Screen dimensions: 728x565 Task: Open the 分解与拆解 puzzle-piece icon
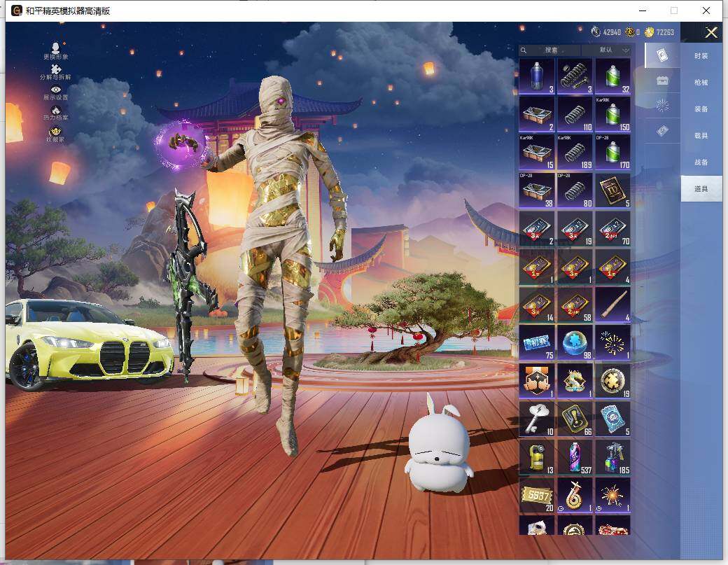coord(56,72)
